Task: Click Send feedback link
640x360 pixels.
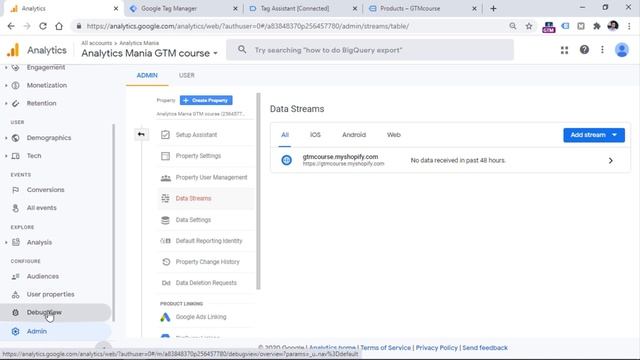Action: (485, 348)
